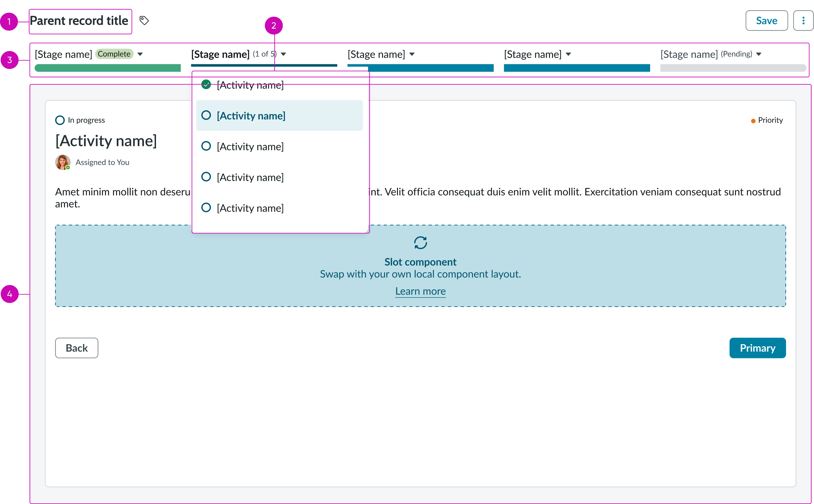Viewport: 814px width, 504px height.
Task: Choose the fourth activity in dropdown list
Action: coord(250,177)
